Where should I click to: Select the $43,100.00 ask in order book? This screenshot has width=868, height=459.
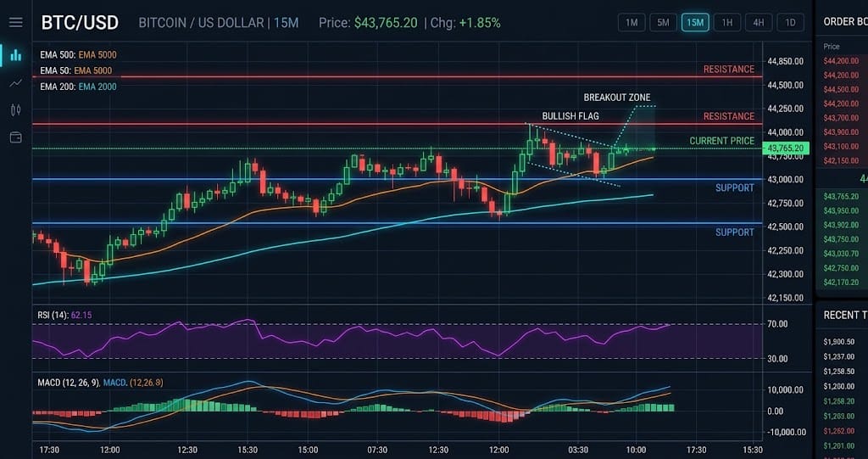click(x=842, y=146)
